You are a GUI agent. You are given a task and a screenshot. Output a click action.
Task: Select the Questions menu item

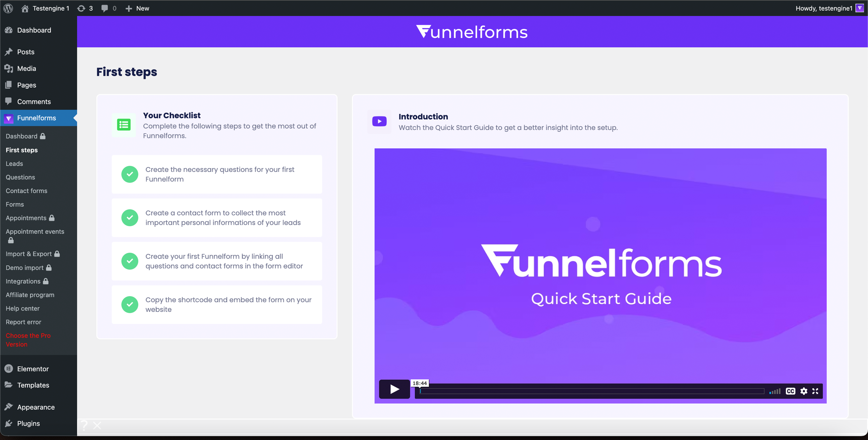[x=20, y=177]
